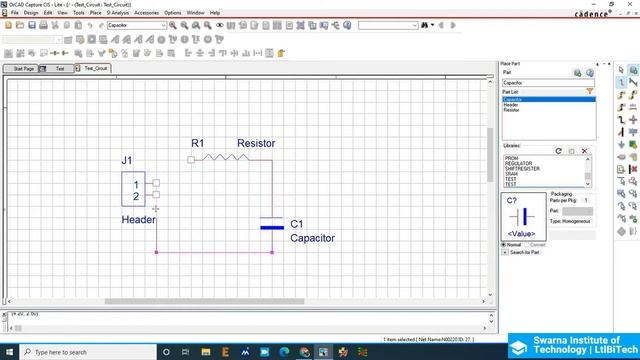
Task: Click the Place Part panel help globe icon
Action: (x=590, y=73)
